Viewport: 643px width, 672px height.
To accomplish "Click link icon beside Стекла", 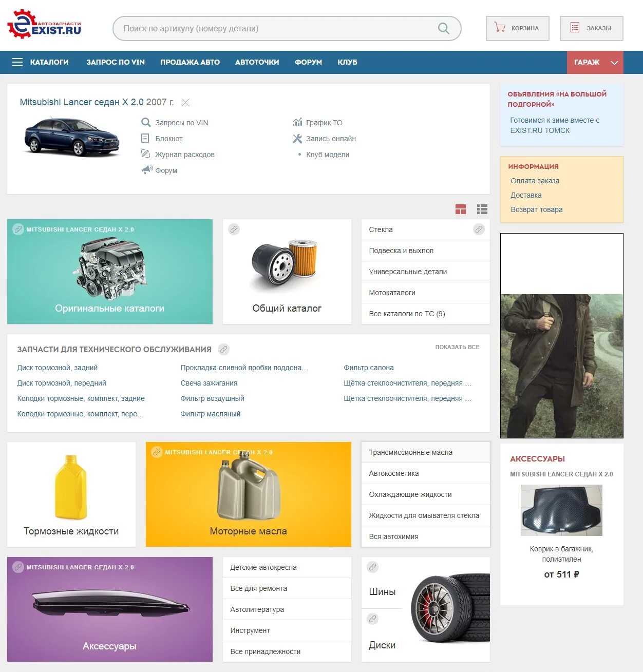I will (x=479, y=229).
